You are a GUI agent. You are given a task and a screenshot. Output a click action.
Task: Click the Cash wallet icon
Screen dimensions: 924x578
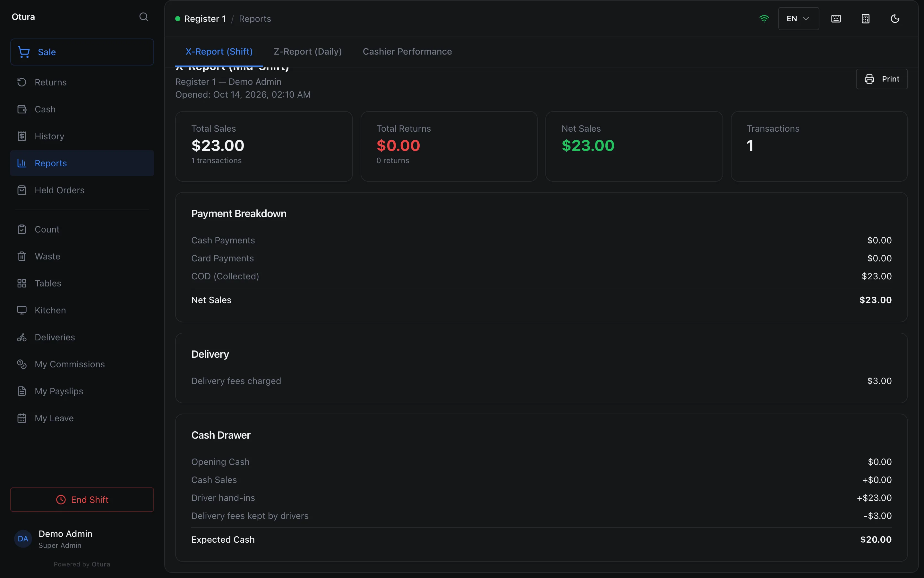[22, 109]
